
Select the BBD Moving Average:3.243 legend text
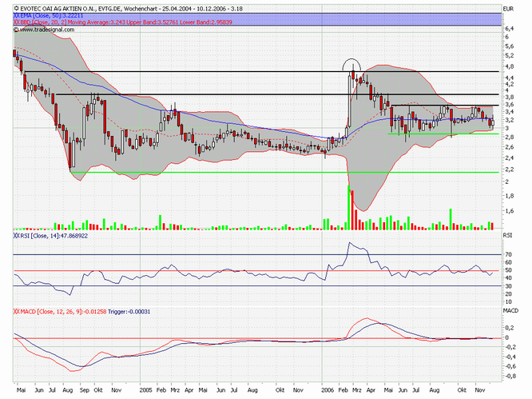97,22
